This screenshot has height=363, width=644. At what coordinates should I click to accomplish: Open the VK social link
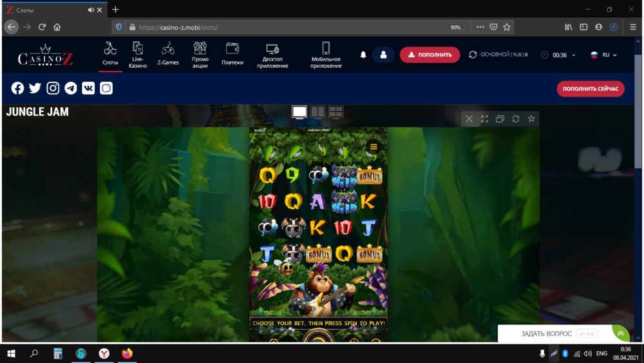click(x=88, y=88)
